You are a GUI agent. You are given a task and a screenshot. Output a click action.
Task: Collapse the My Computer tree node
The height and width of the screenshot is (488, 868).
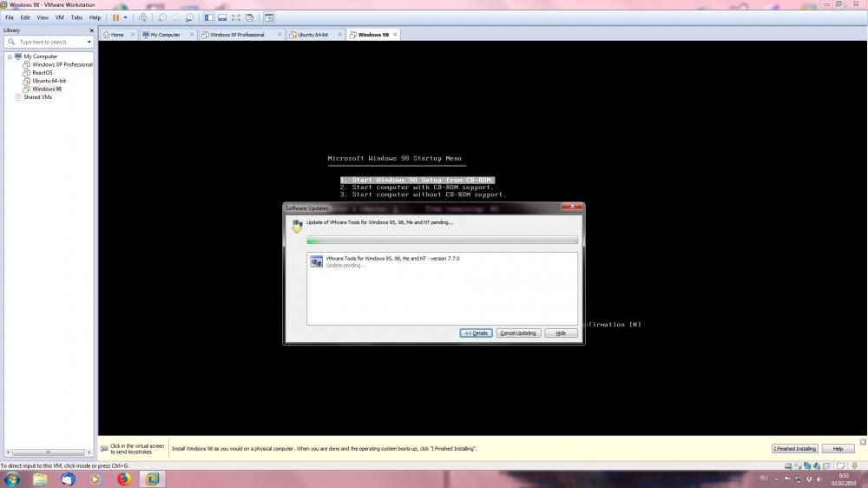click(x=10, y=56)
